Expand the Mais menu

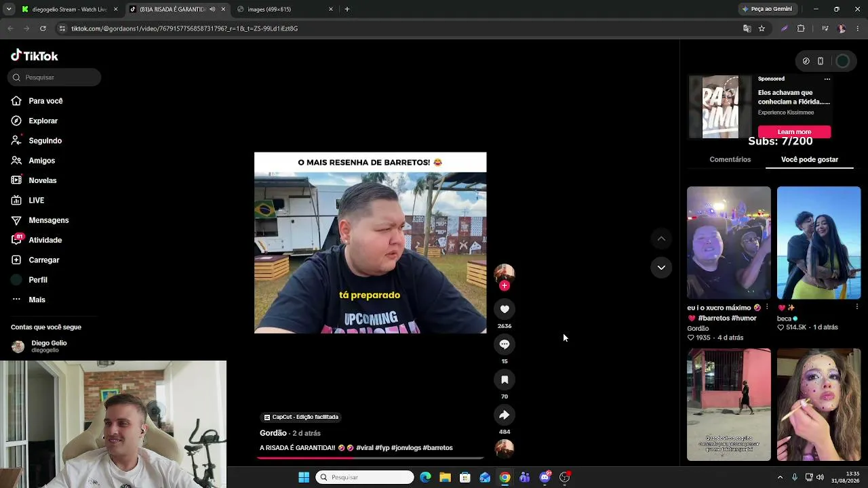pos(28,300)
